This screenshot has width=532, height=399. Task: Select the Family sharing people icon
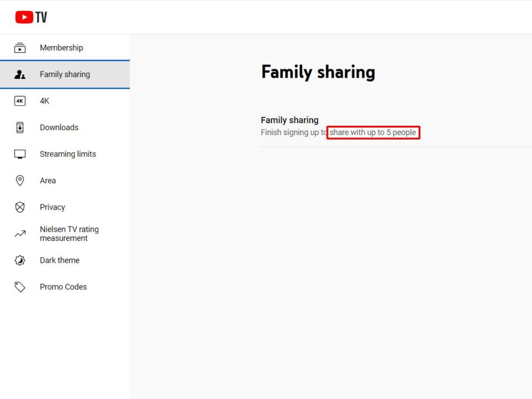[20, 74]
